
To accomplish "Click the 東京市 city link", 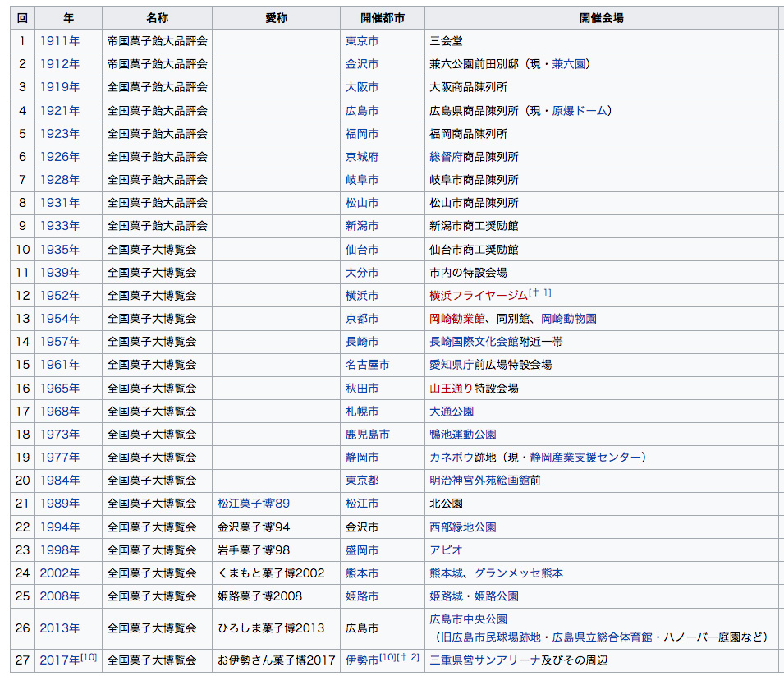I will coord(362,40).
